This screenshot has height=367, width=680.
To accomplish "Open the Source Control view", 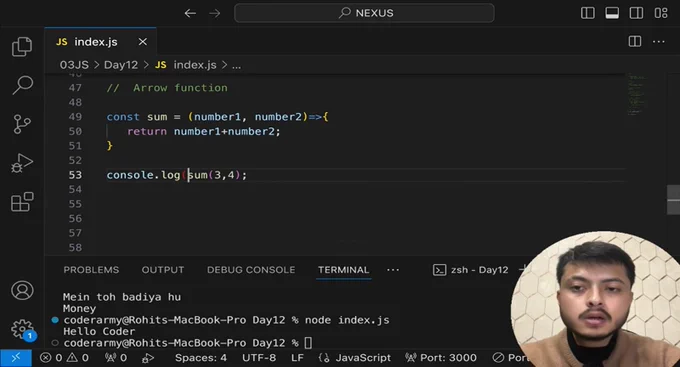I will click(x=22, y=124).
